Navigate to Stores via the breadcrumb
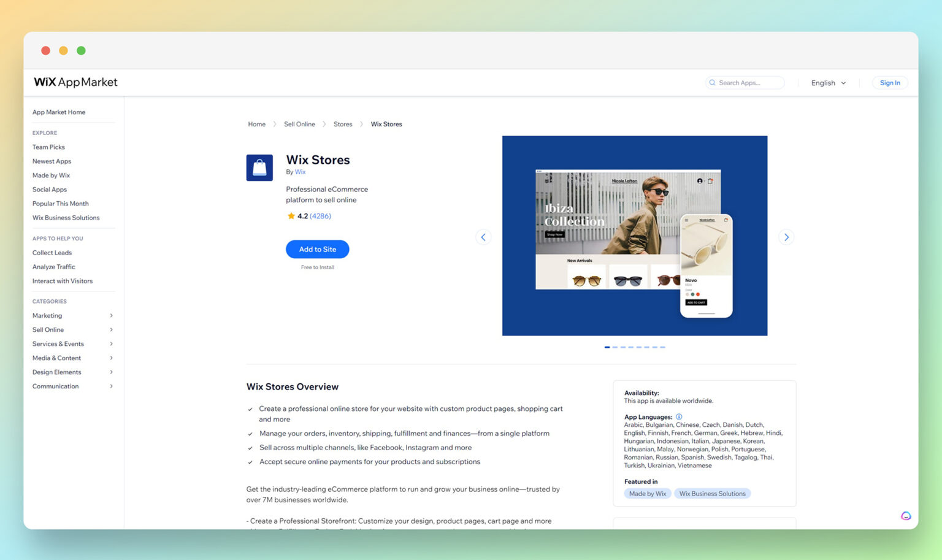The image size is (942, 560). (x=343, y=124)
